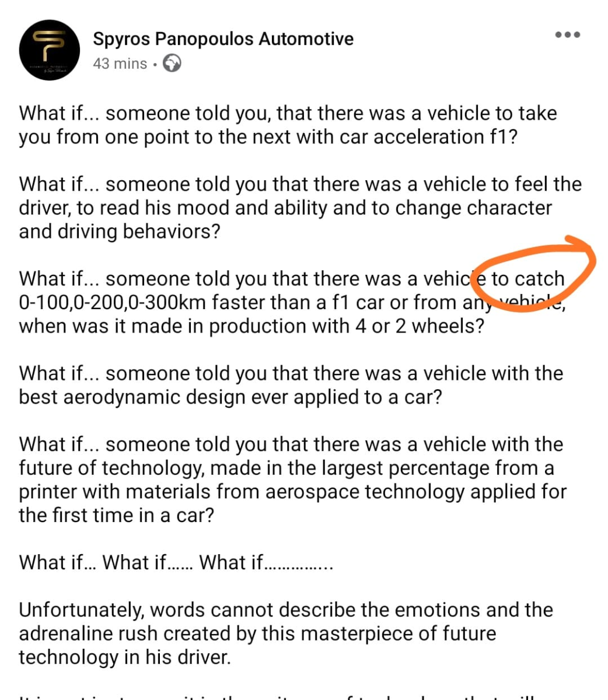
Task: Click 'adrenaline rush created by this masterpiece' line
Action: point(257,633)
